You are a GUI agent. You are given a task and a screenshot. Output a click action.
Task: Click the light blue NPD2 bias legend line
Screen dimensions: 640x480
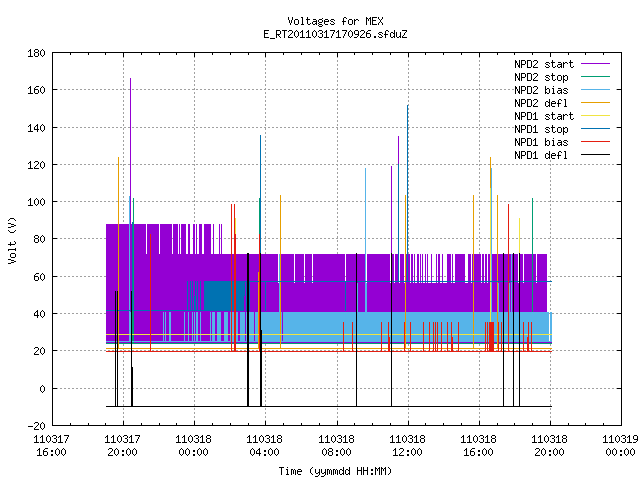pyautogui.click(x=595, y=89)
